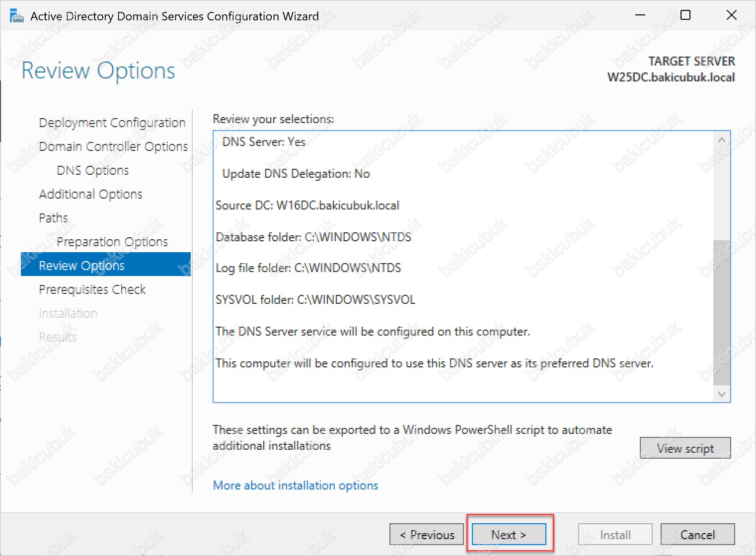Click 'Source DC: W16DC.bakicubuk.local' line
Screen dimensions: 756x556
307,206
